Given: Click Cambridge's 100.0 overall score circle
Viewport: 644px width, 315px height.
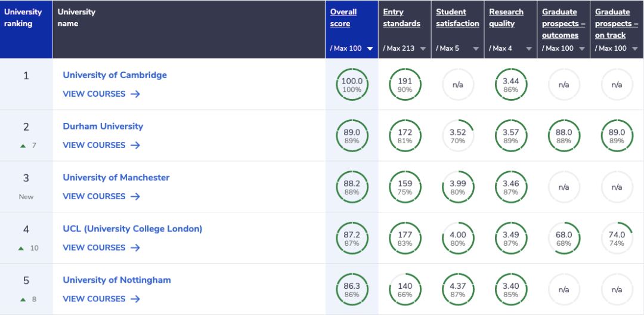Looking at the screenshot, I should pos(352,85).
